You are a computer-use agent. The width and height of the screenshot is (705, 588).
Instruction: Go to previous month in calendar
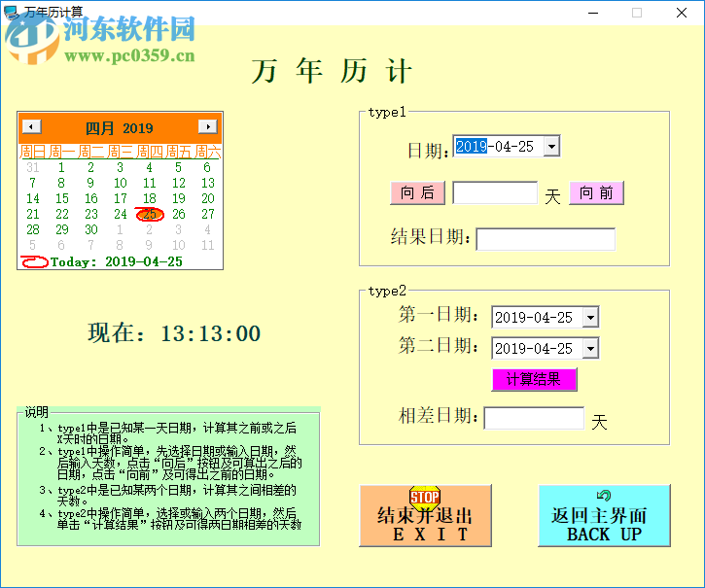pyautogui.click(x=31, y=126)
